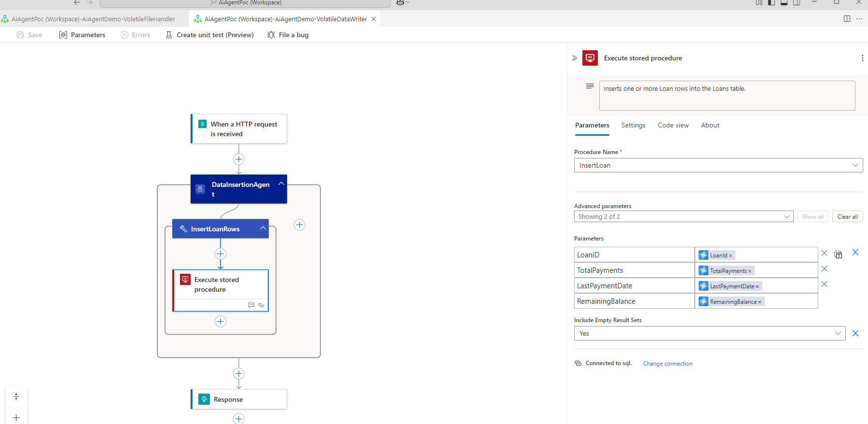Remove the Include Empty Result Sets parameter
This screenshot has height=424, width=868.
pos(855,333)
